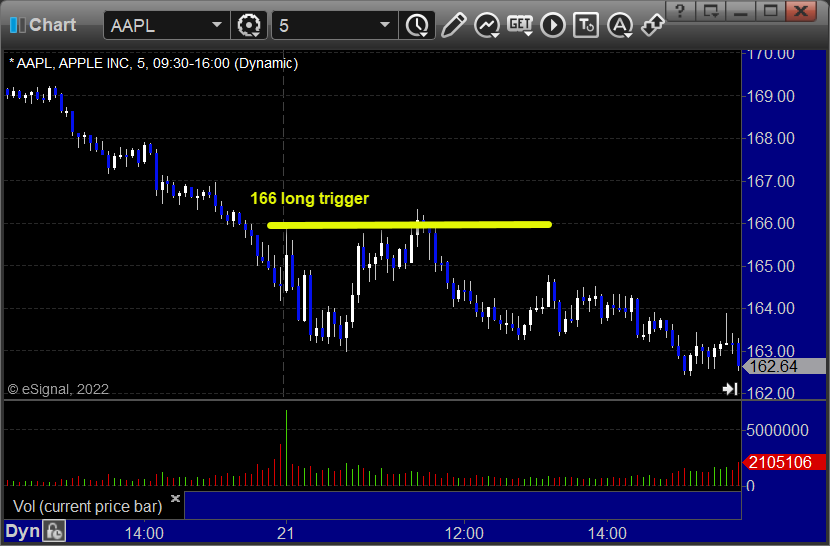Open help with the question mark button
The image size is (830, 546).
coord(681,11)
